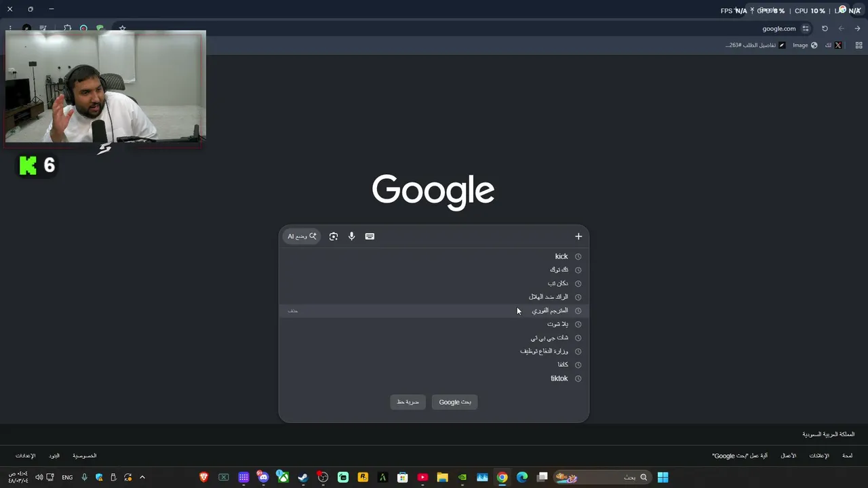Open the apps grid in bookmarks bar

859,45
